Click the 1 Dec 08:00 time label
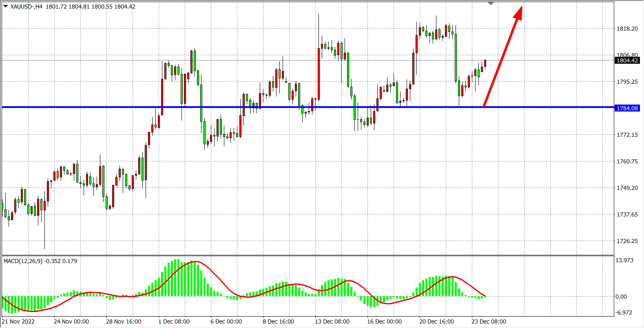 point(174,321)
